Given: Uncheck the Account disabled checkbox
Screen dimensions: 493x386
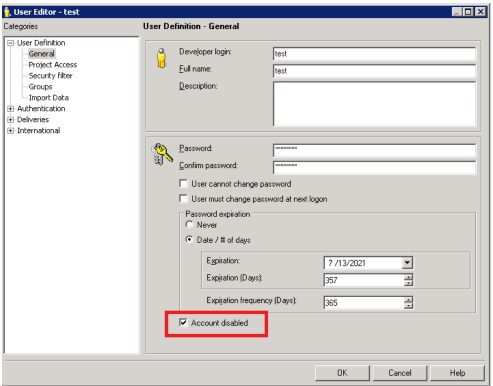Looking at the screenshot, I should click(x=183, y=322).
